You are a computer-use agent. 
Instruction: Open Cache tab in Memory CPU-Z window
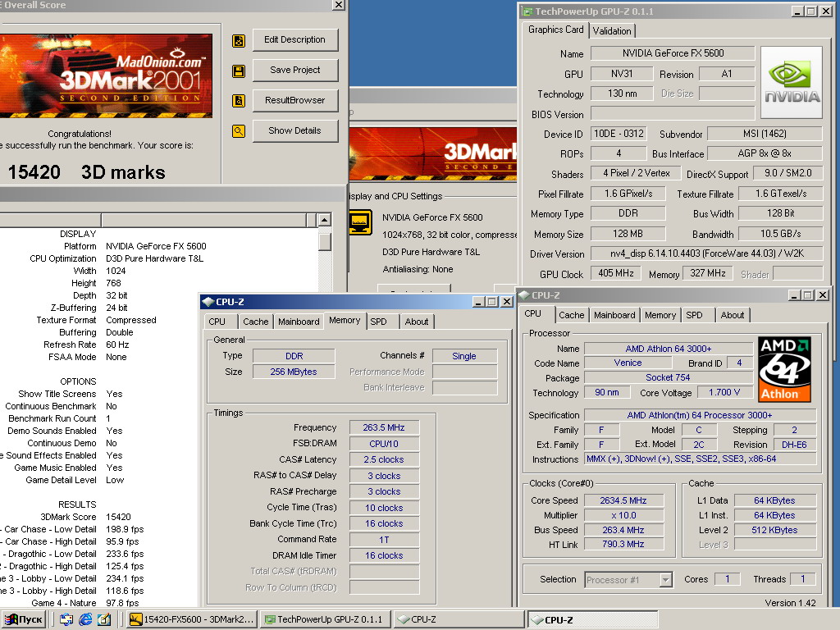(255, 322)
